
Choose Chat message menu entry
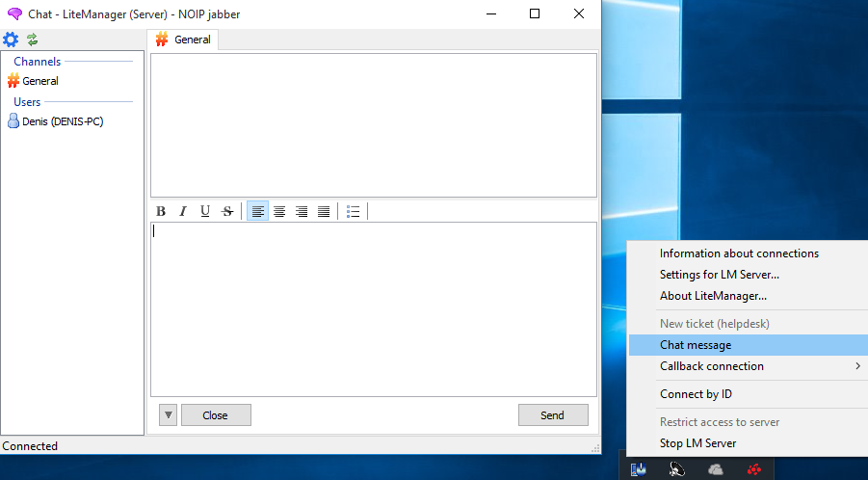click(748, 345)
